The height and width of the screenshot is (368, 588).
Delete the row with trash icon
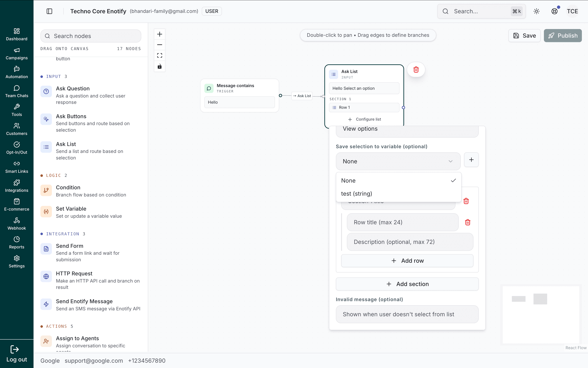pyautogui.click(x=468, y=222)
